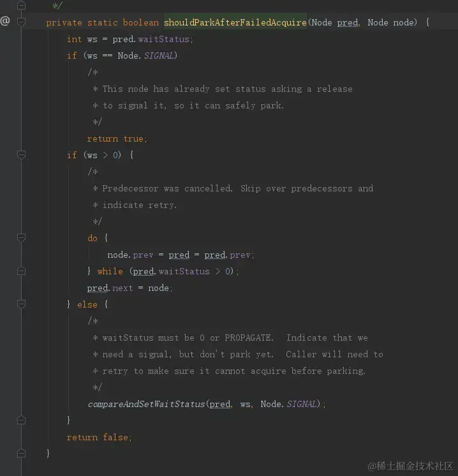
Task: Click 'pred.next = node;' statement
Action: click(x=130, y=288)
